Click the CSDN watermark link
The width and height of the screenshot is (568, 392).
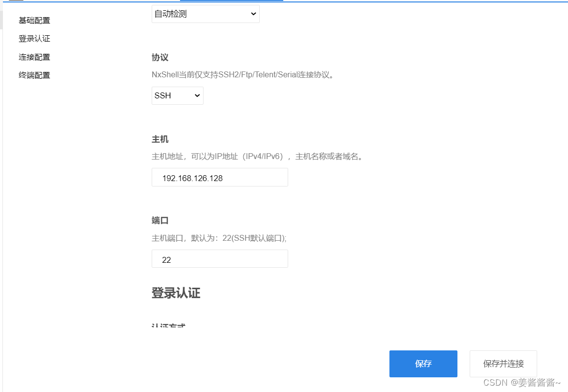pos(522,383)
